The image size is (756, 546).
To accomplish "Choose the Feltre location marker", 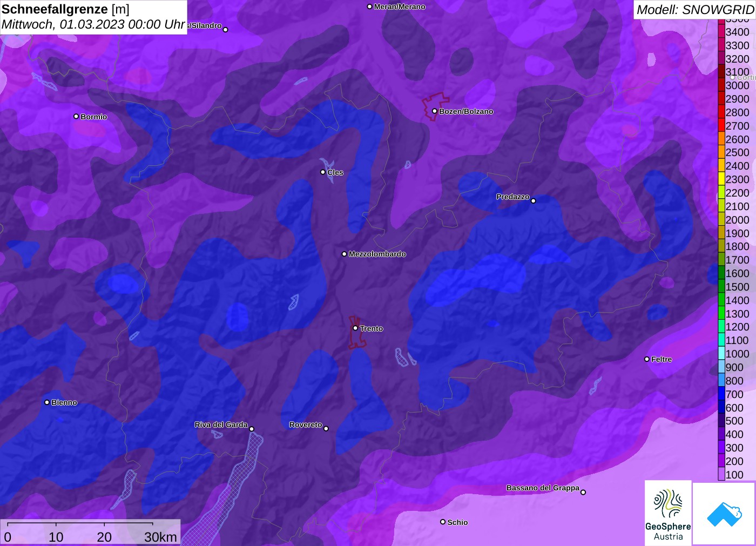I will pos(647,359).
